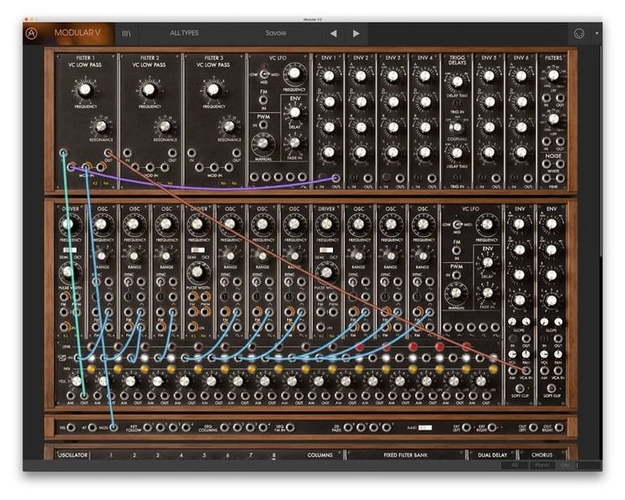The width and height of the screenshot is (625, 500).
Task: Toggle the second DRIVER white rectangular switch
Action: tap(198, 250)
